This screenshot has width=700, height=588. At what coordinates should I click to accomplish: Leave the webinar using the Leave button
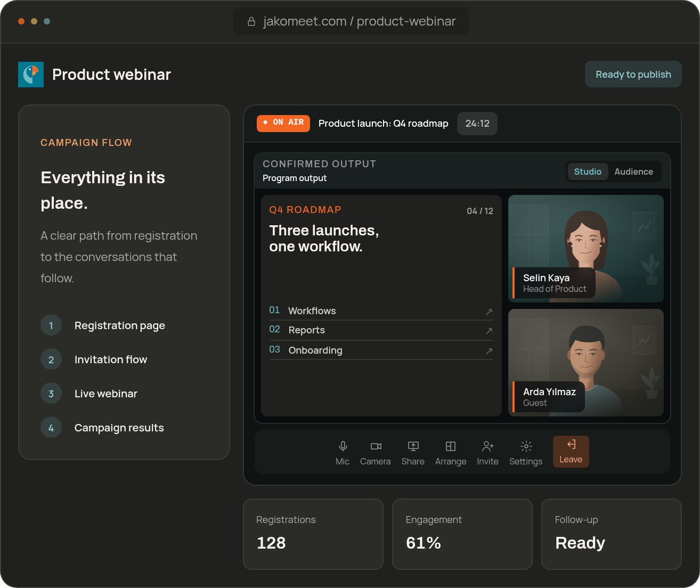pyautogui.click(x=571, y=452)
